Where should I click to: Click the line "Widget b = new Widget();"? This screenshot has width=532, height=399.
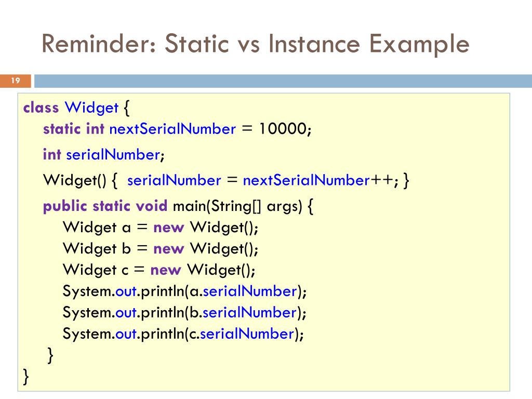click(x=161, y=249)
